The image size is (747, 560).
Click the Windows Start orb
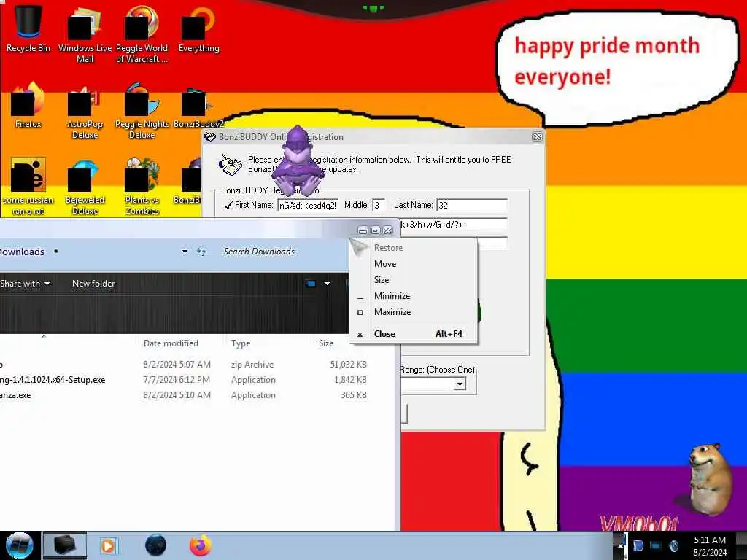[x=20, y=545]
